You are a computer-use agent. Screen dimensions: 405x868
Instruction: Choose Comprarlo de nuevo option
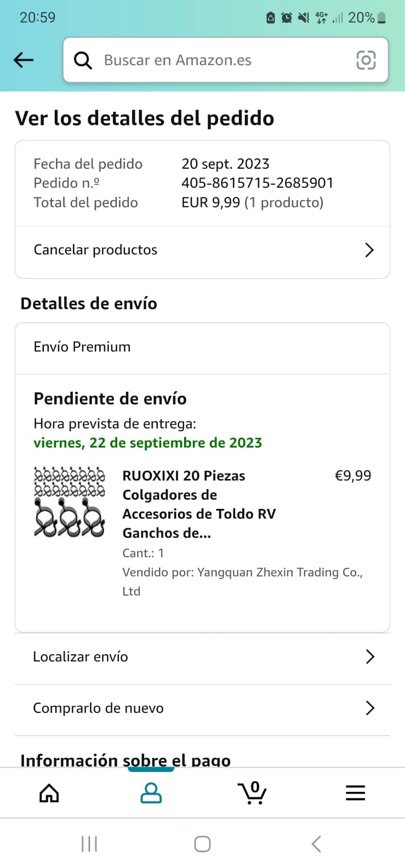(202, 709)
